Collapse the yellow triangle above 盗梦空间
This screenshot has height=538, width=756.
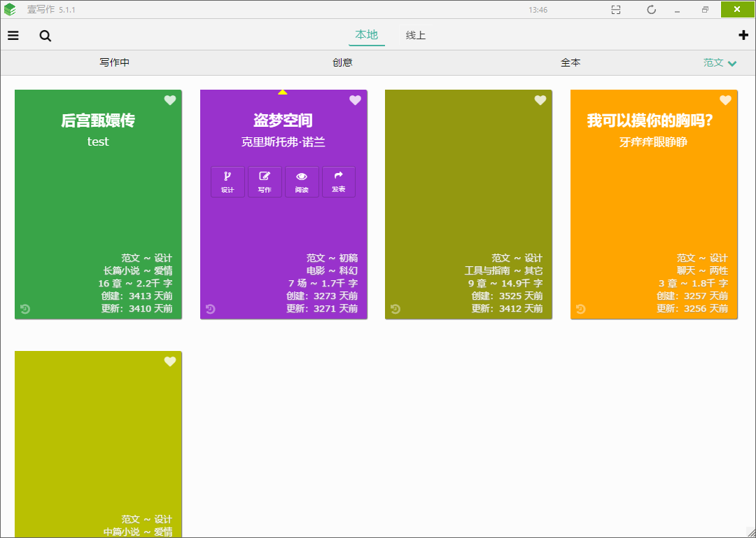[x=283, y=92]
